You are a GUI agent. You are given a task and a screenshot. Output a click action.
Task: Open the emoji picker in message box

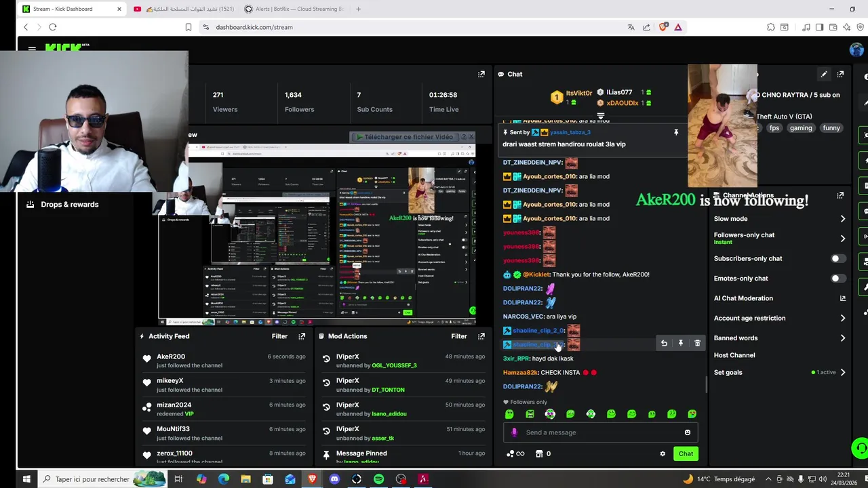[x=688, y=432]
